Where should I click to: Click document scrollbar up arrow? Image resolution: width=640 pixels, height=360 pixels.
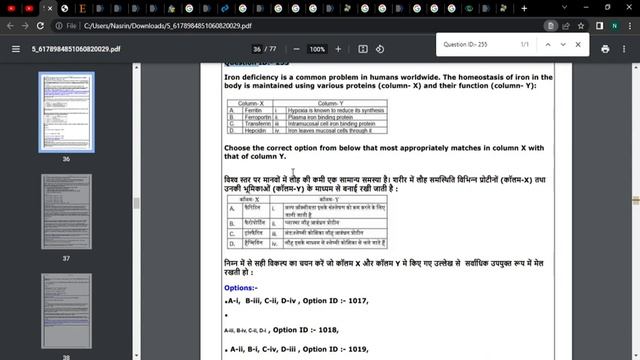click(636, 67)
